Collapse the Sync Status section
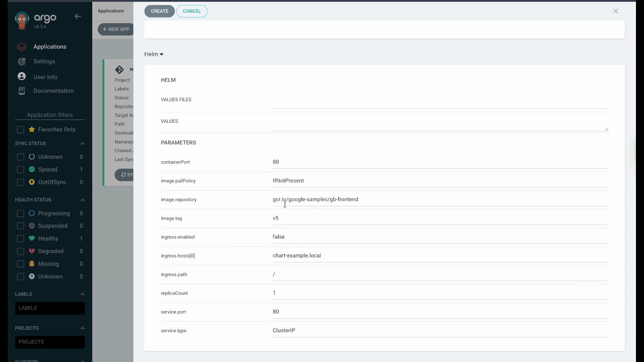This screenshot has width=644, height=362. click(83, 143)
